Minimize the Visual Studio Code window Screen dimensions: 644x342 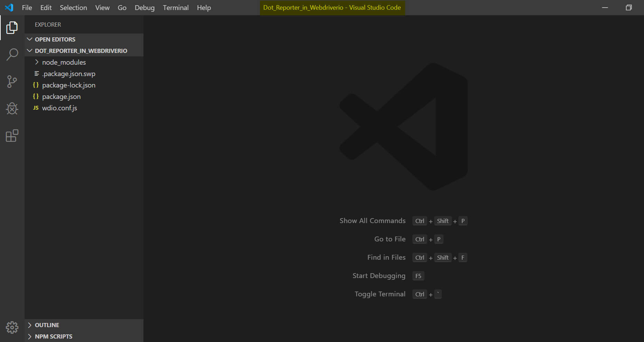(605, 8)
